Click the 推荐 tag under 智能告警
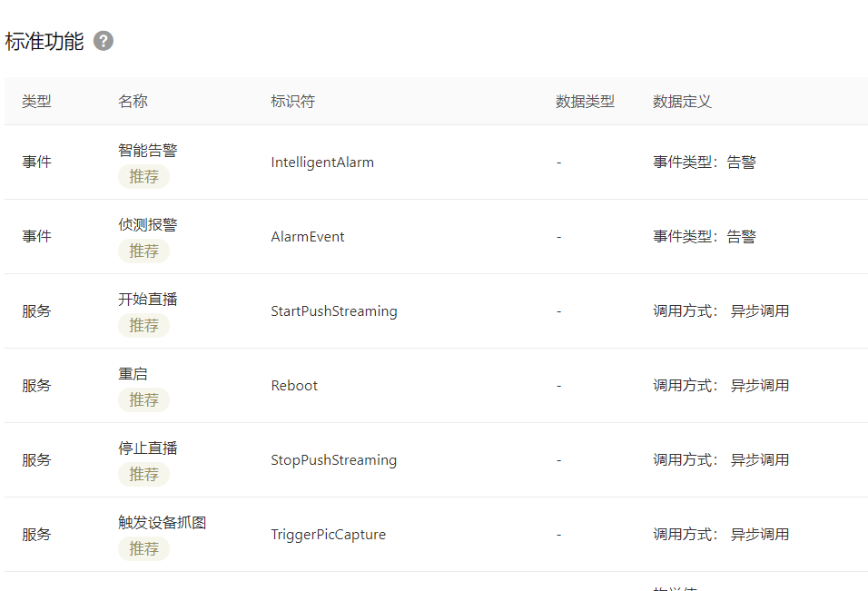Viewport: 868px width, 591px height. [x=144, y=177]
